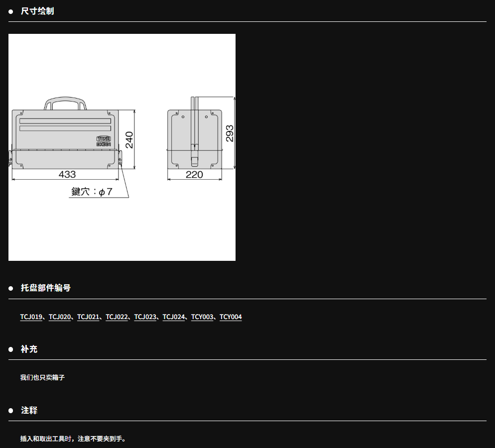
Task: Select the TCJ022 part number link
Action: pyautogui.click(x=117, y=317)
